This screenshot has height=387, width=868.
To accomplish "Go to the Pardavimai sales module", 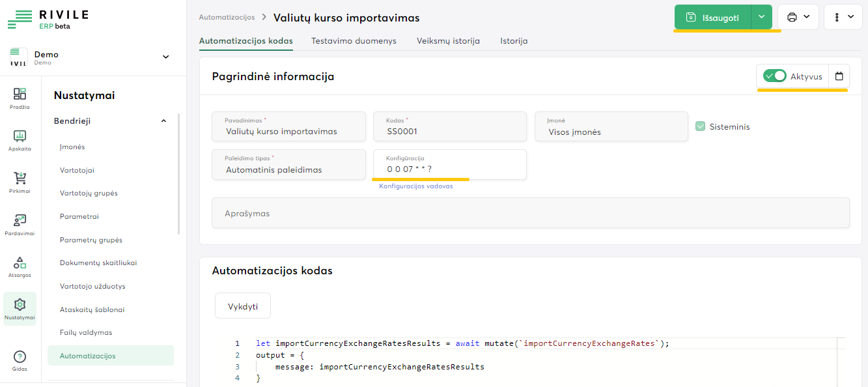I will [x=20, y=224].
